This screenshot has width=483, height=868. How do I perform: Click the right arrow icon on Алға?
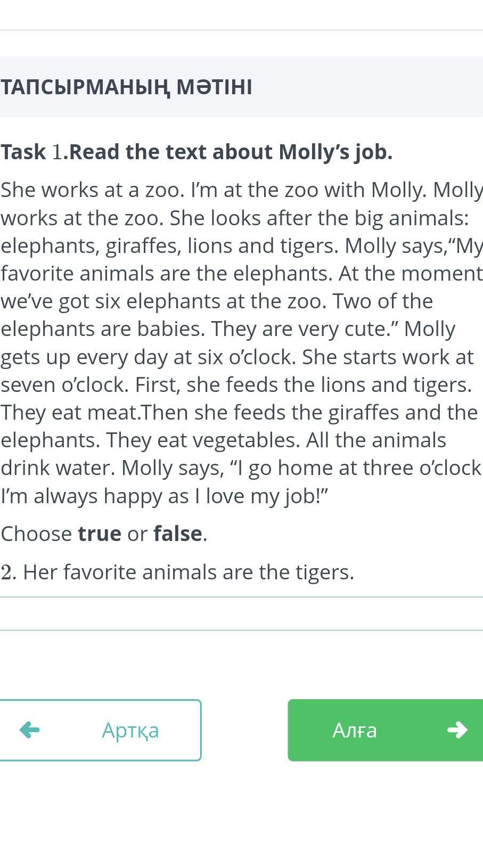[457, 730]
